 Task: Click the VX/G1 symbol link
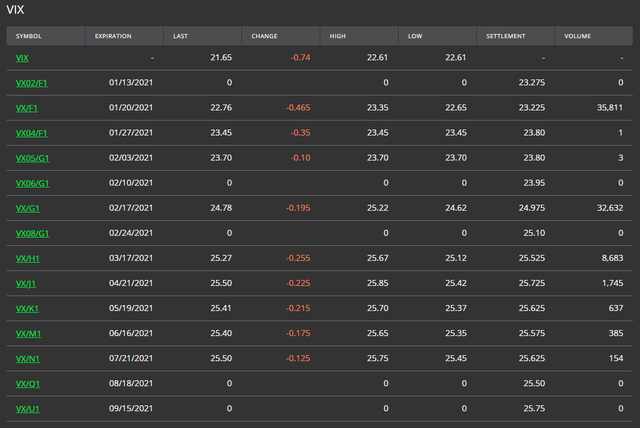(27, 208)
